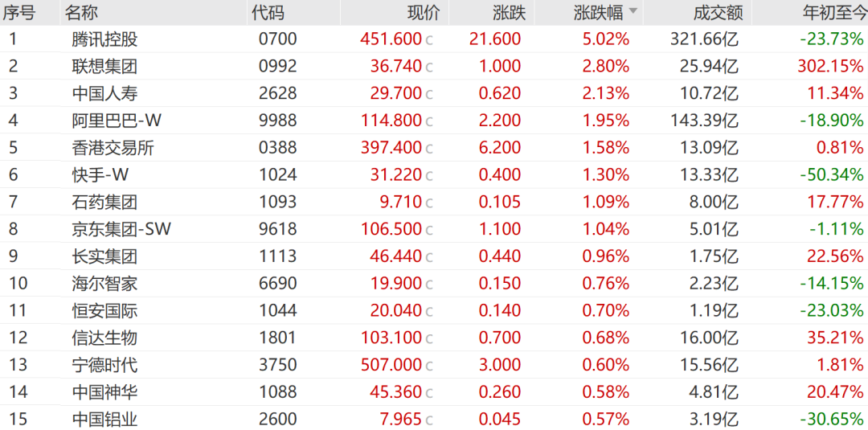Click price 103.100 of 信达生物

click(391, 338)
